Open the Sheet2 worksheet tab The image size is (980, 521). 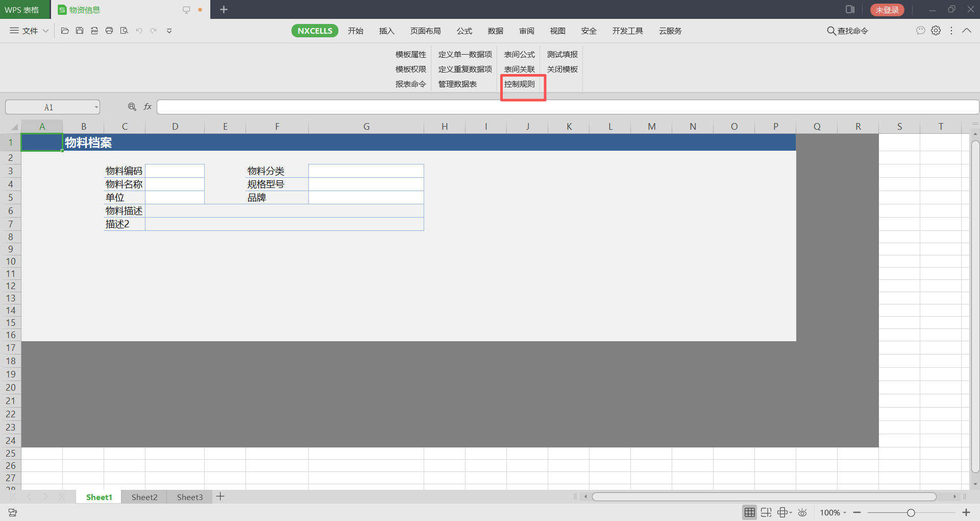144,497
